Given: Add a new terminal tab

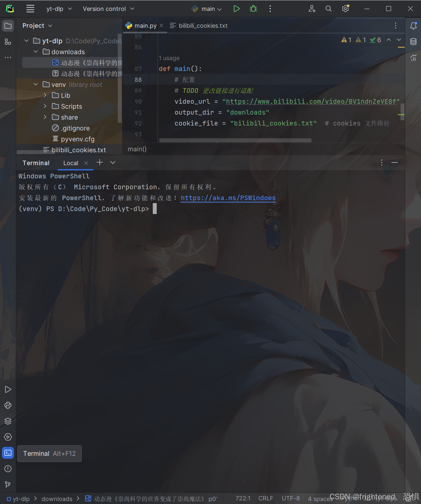Looking at the screenshot, I should (x=100, y=162).
